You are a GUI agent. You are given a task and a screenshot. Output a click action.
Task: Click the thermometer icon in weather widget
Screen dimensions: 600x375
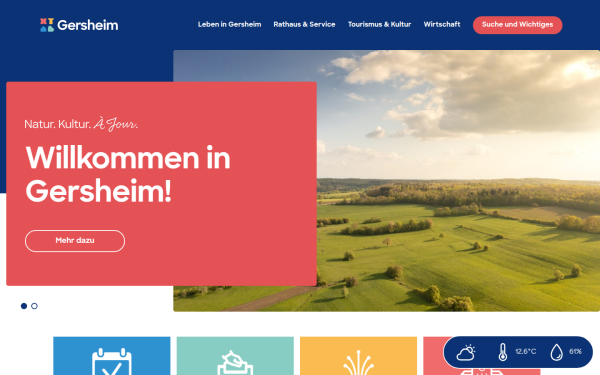503,352
